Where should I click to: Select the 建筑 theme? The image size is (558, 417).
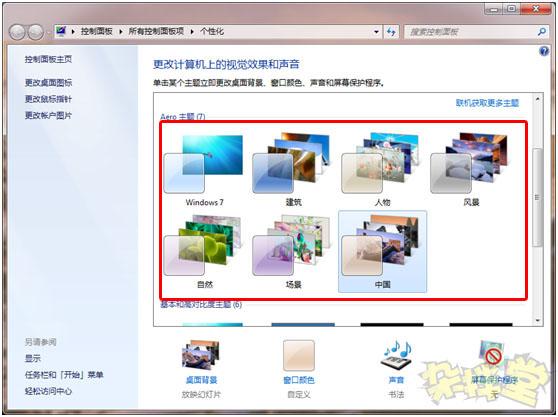point(293,169)
